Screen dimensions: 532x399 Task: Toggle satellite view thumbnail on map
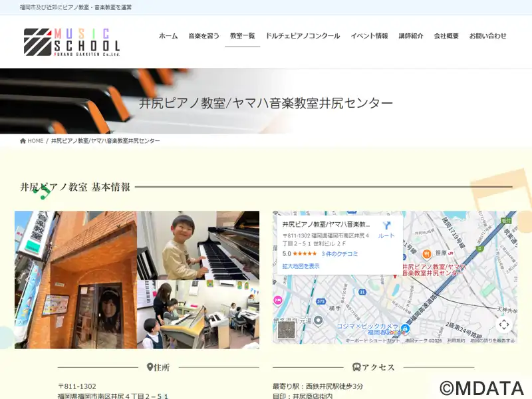click(286, 330)
